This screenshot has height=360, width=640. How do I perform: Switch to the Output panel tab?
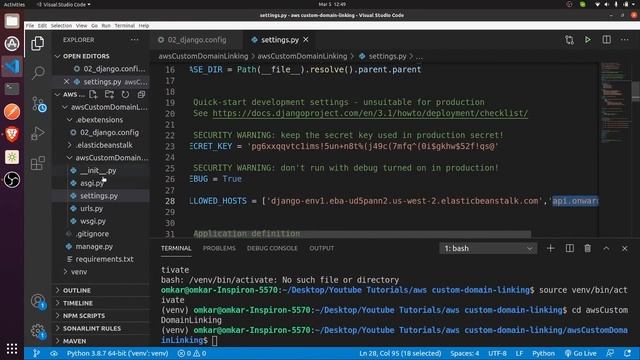[x=321, y=248]
